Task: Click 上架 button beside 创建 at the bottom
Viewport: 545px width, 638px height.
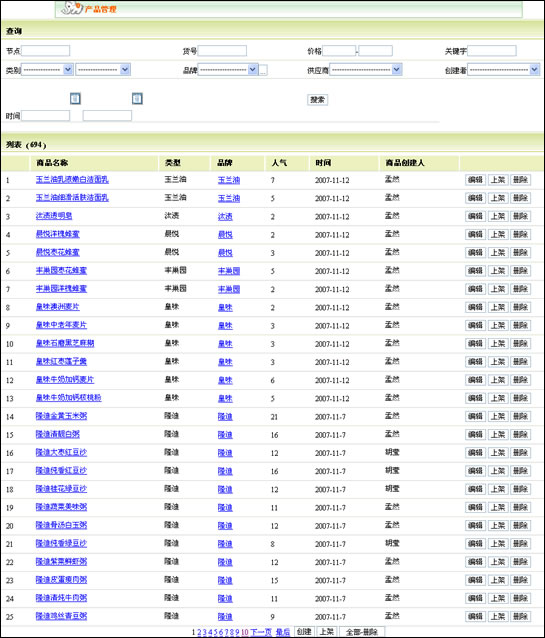Action: (326, 631)
